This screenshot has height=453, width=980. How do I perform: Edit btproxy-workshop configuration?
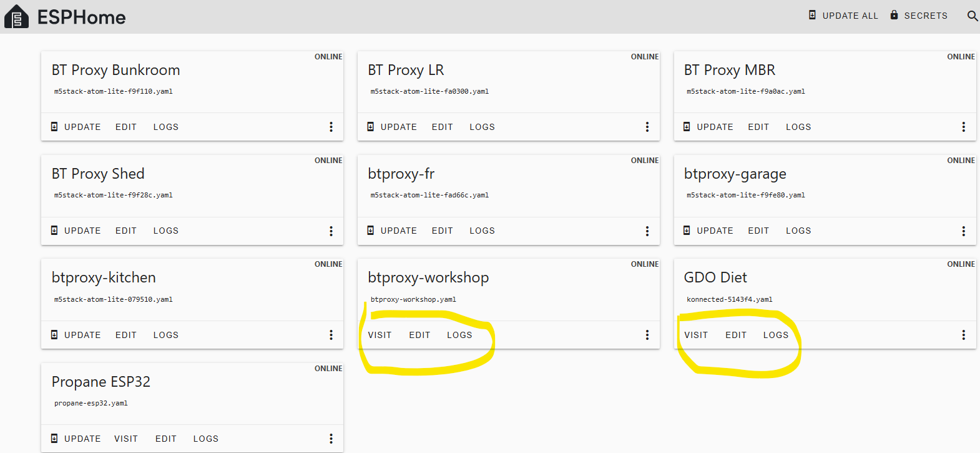(420, 335)
